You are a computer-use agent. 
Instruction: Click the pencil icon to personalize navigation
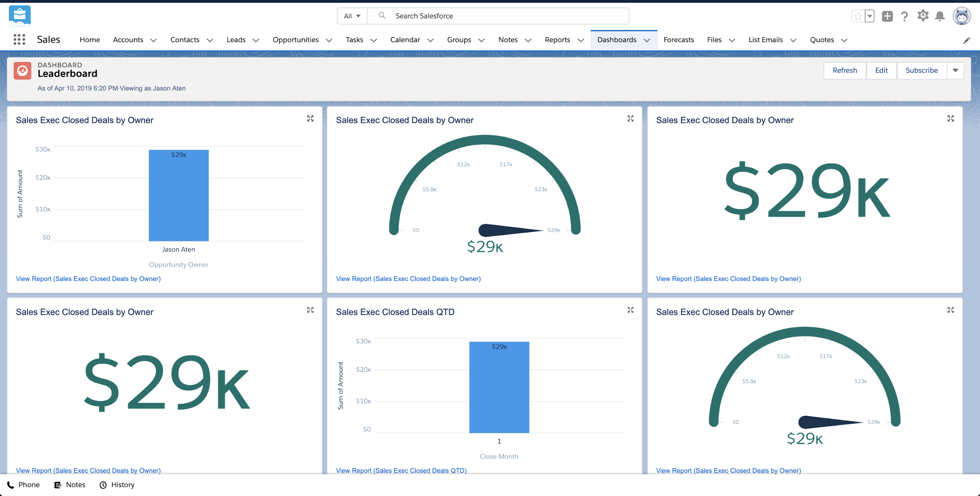pos(967,40)
